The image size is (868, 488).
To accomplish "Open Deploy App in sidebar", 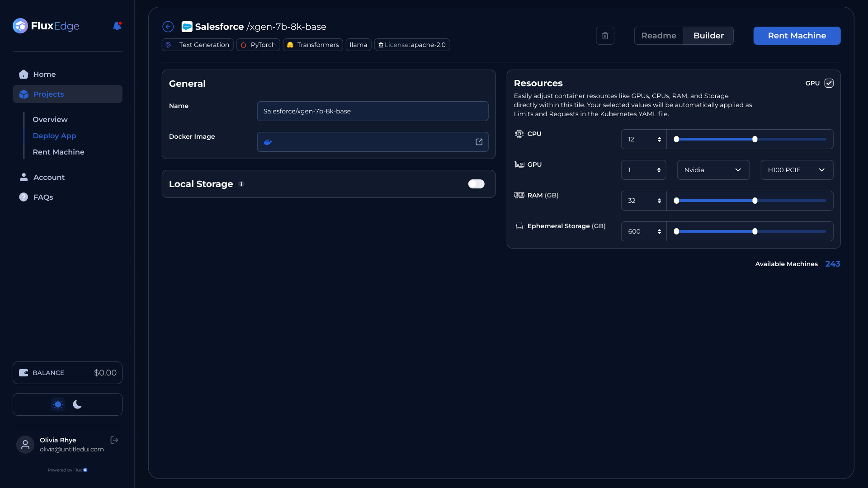I will (x=54, y=136).
